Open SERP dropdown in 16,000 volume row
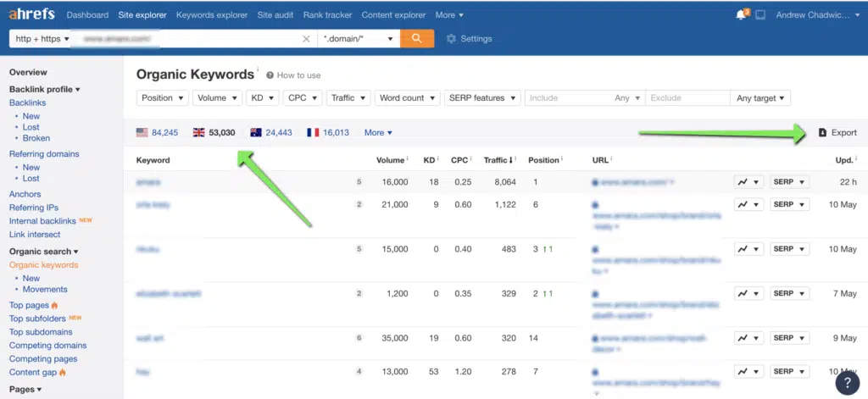Screen dimensions: 868x399 pos(789,182)
